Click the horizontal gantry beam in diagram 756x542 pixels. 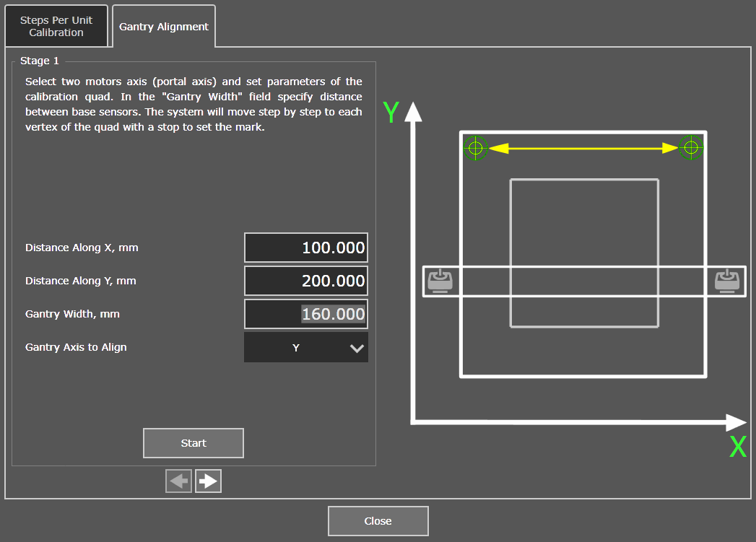pos(584,281)
